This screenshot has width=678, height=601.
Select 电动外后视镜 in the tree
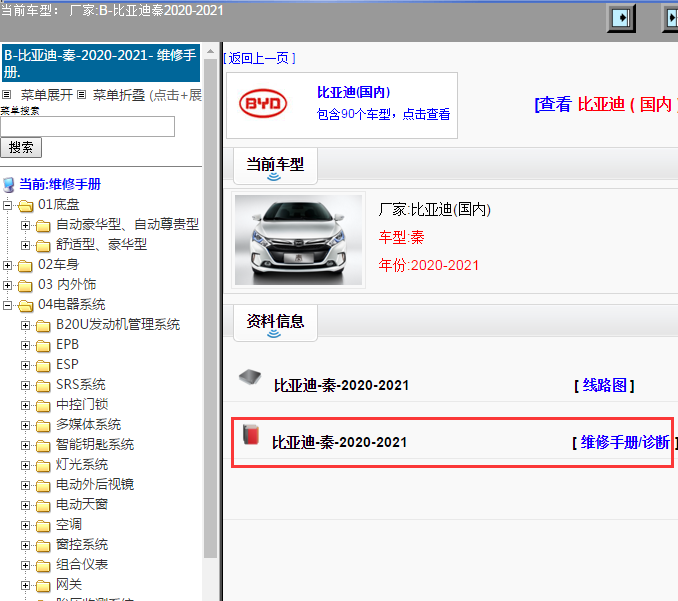click(95, 484)
